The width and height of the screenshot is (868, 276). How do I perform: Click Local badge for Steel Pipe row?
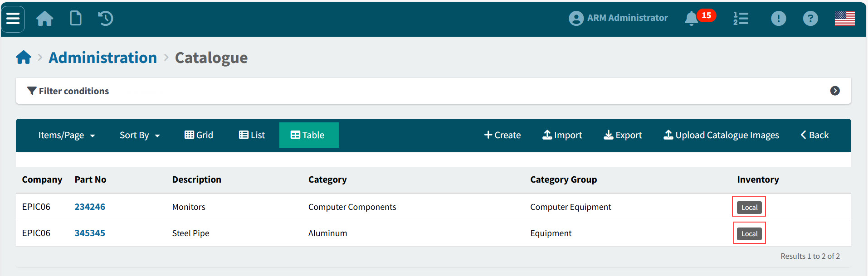749,234
